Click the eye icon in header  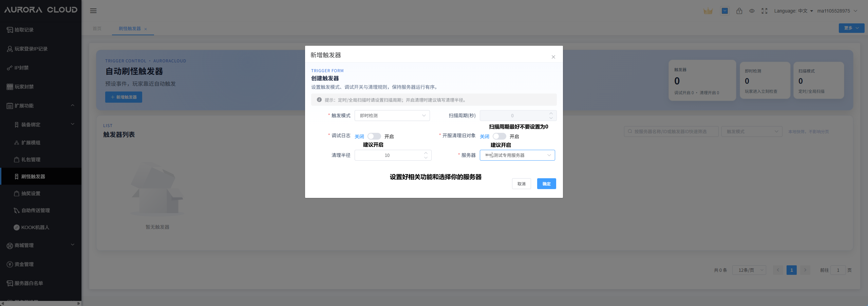coord(752,11)
